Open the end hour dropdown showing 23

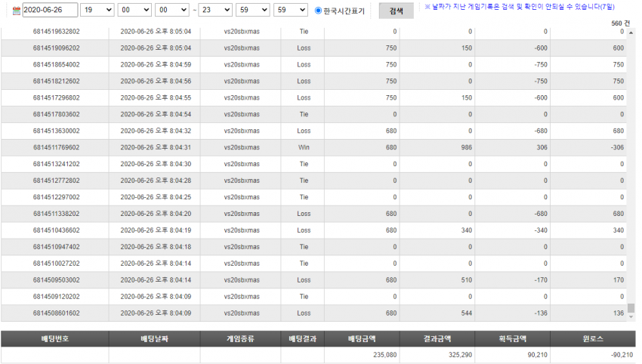pos(215,10)
